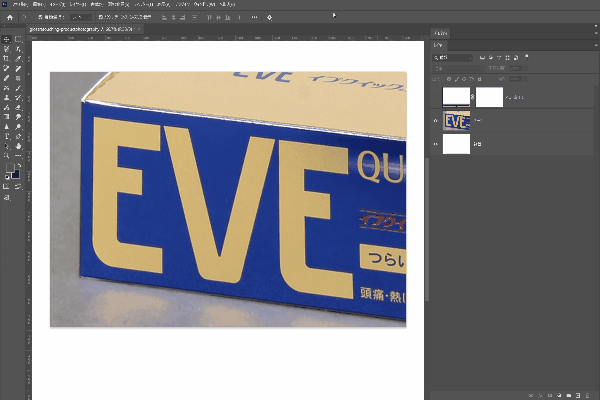Show the top masked layer
The height and width of the screenshot is (400, 600).
436,97
